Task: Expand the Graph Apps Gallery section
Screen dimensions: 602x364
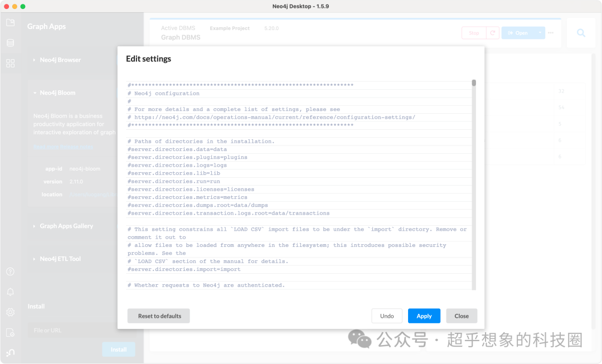Action: (34, 226)
